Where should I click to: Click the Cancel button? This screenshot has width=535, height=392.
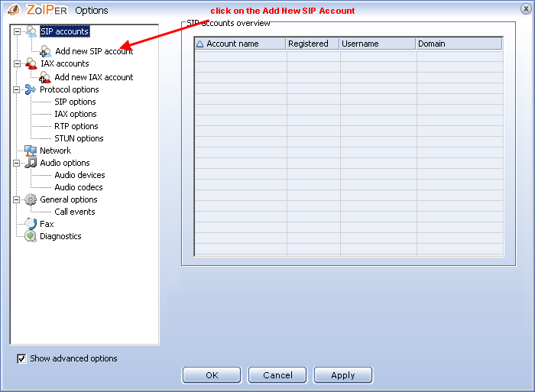[277, 375]
